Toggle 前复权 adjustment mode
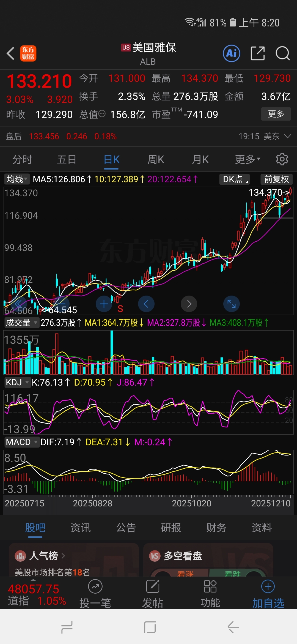The height and width of the screenshot is (644, 297). (x=276, y=179)
